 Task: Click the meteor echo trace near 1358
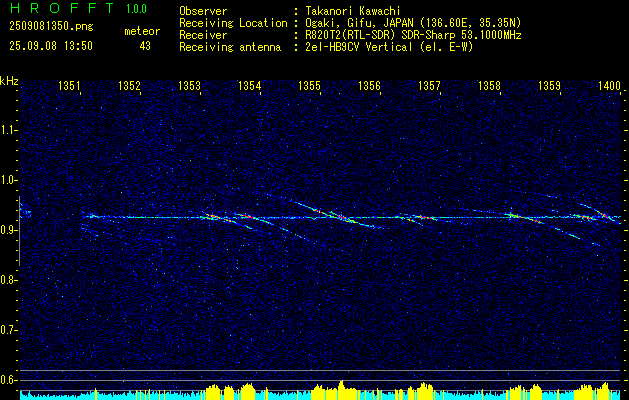[521, 217]
